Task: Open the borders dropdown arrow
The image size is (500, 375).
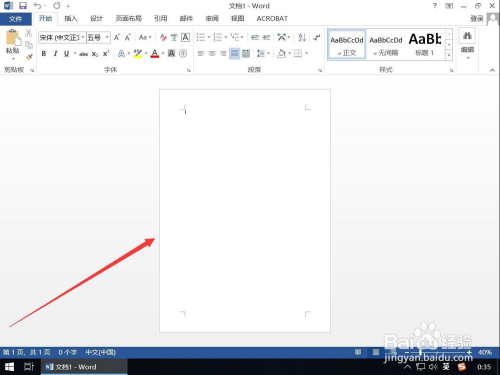Action: point(306,53)
